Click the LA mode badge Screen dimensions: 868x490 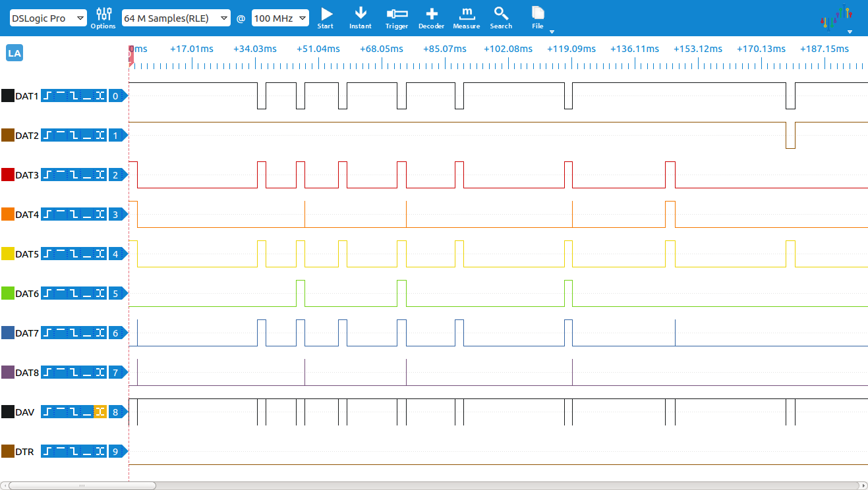coord(14,53)
